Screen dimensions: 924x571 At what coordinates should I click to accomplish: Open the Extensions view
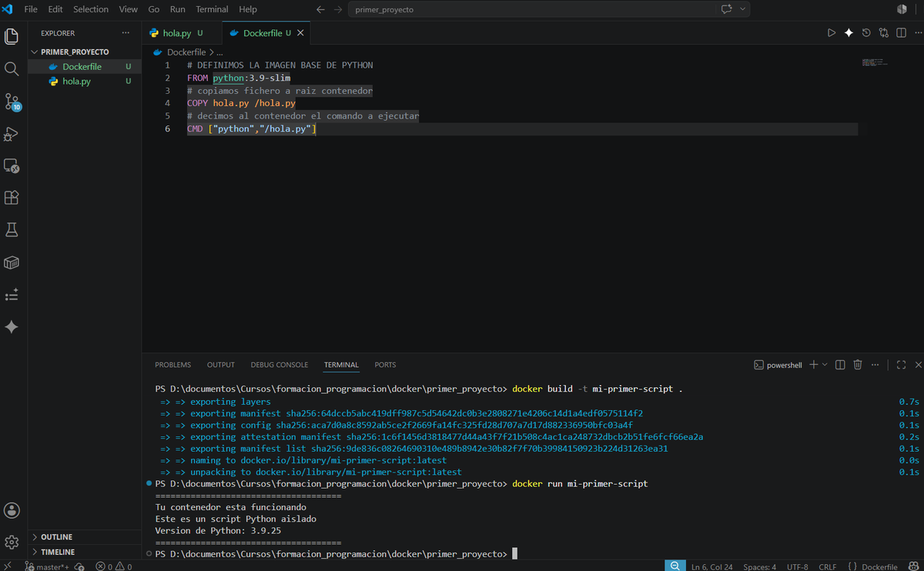pyautogui.click(x=12, y=198)
